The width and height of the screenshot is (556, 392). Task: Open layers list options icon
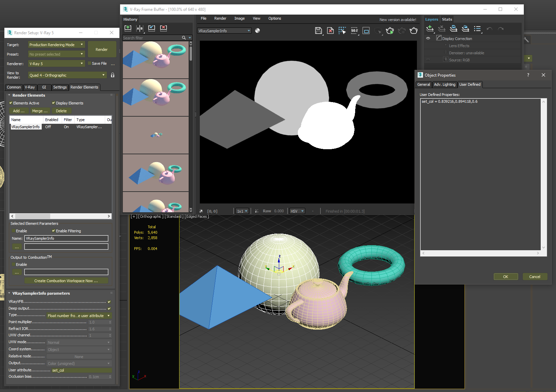(x=478, y=29)
